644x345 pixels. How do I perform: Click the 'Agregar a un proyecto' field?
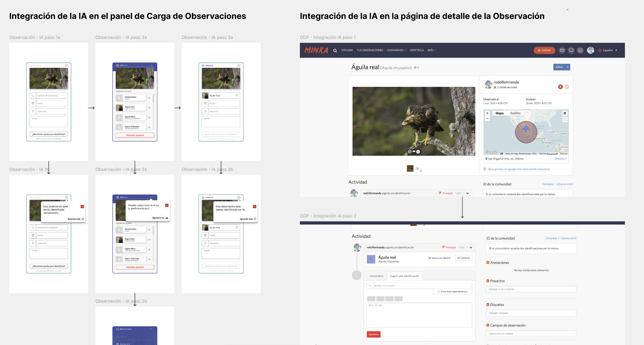531,289
